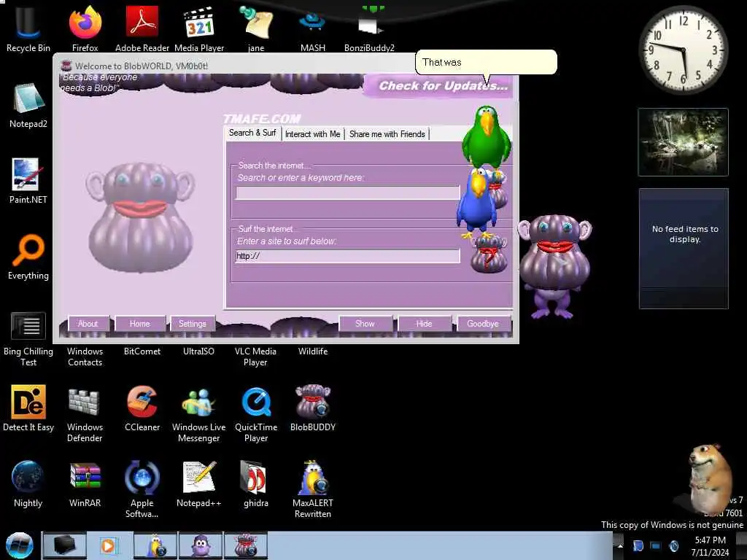The width and height of the screenshot is (747, 560).
Task: Show hidden system tray icons
Action: coord(620,545)
